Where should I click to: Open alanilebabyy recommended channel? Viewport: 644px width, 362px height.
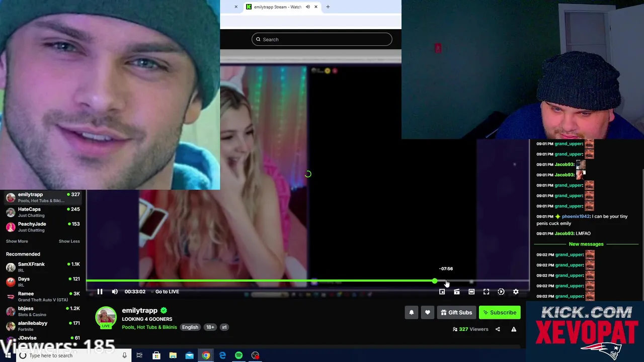coord(43,326)
